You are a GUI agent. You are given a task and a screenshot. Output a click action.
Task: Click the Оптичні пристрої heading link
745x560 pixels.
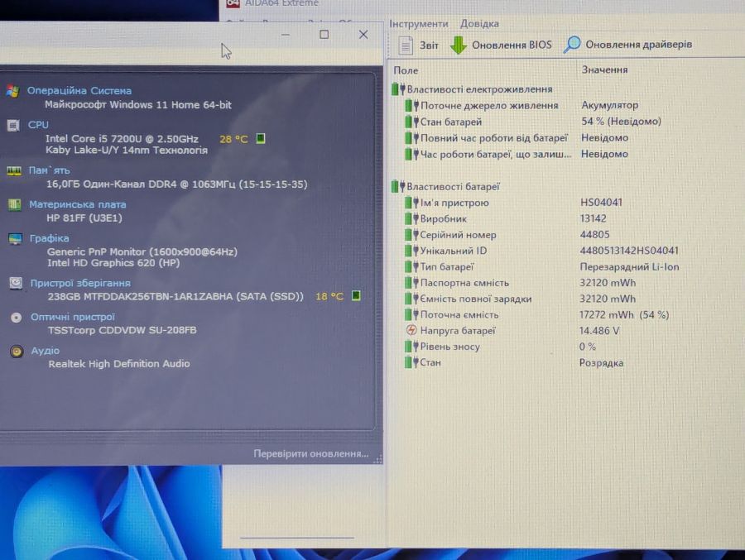pyautogui.click(x=73, y=317)
